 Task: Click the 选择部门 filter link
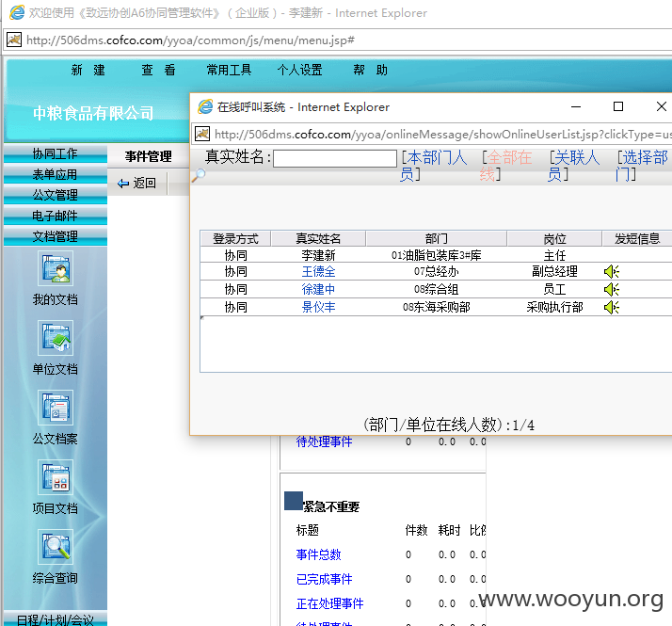(642, 166)
